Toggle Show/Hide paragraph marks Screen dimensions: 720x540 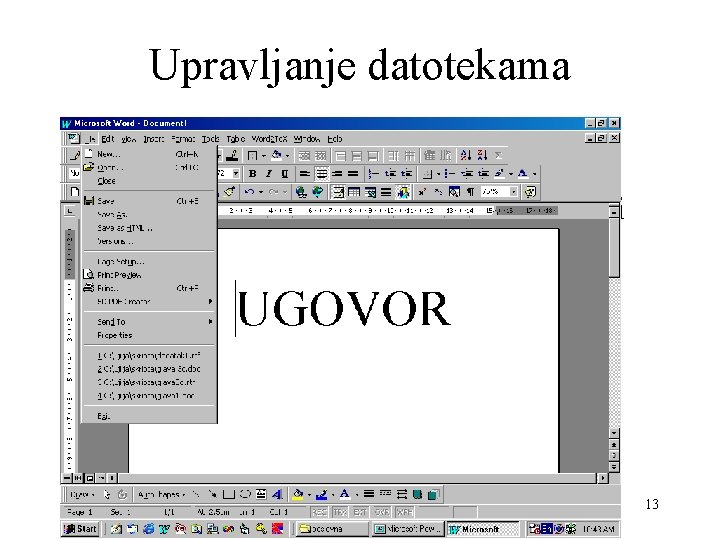470,192
